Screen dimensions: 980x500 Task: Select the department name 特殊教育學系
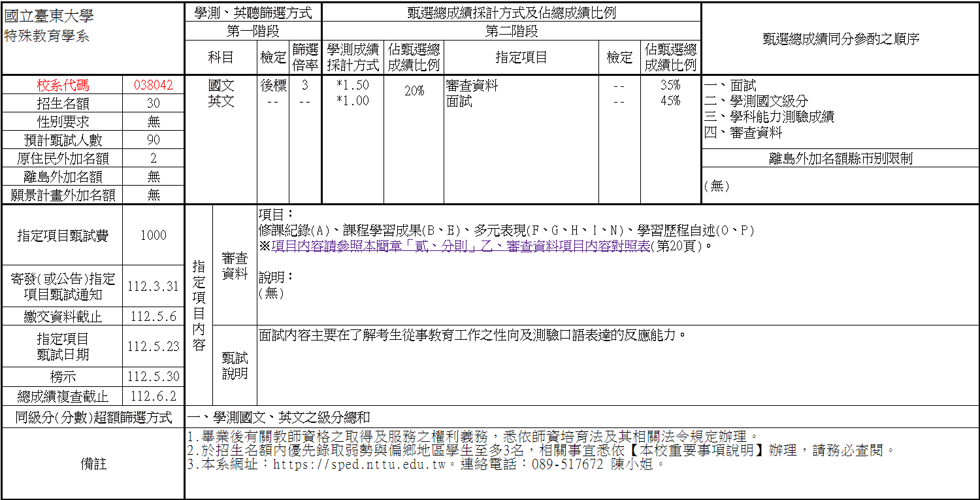(46, 36)
